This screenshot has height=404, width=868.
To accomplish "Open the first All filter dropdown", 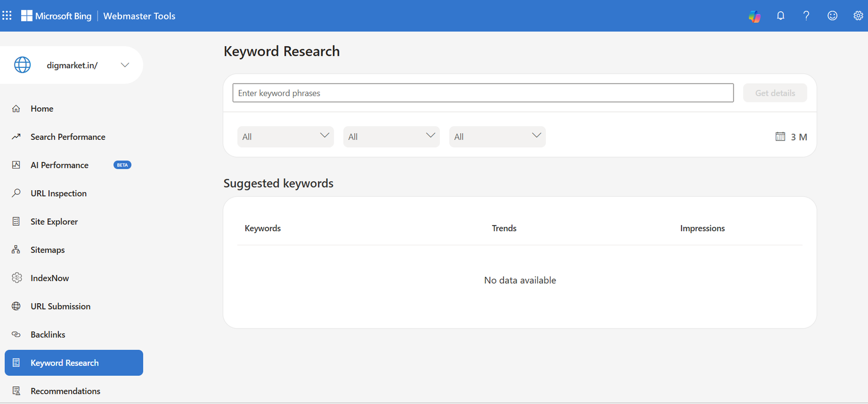I will tap(285, 137).
